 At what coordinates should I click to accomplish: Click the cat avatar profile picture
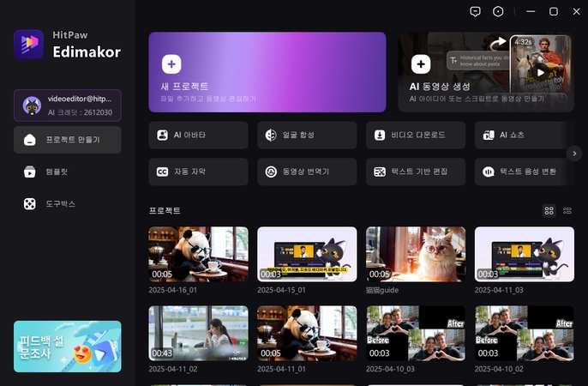(32, 106)
